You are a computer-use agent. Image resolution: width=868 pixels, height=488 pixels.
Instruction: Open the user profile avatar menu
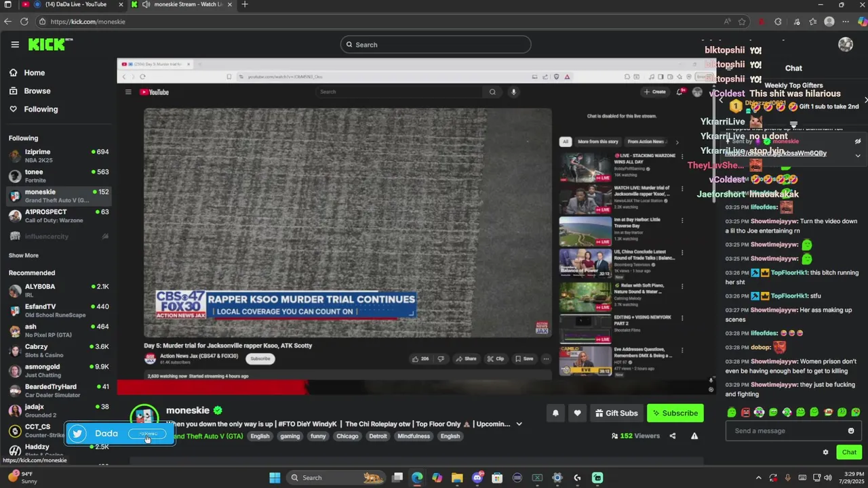(x=846, y=45)
